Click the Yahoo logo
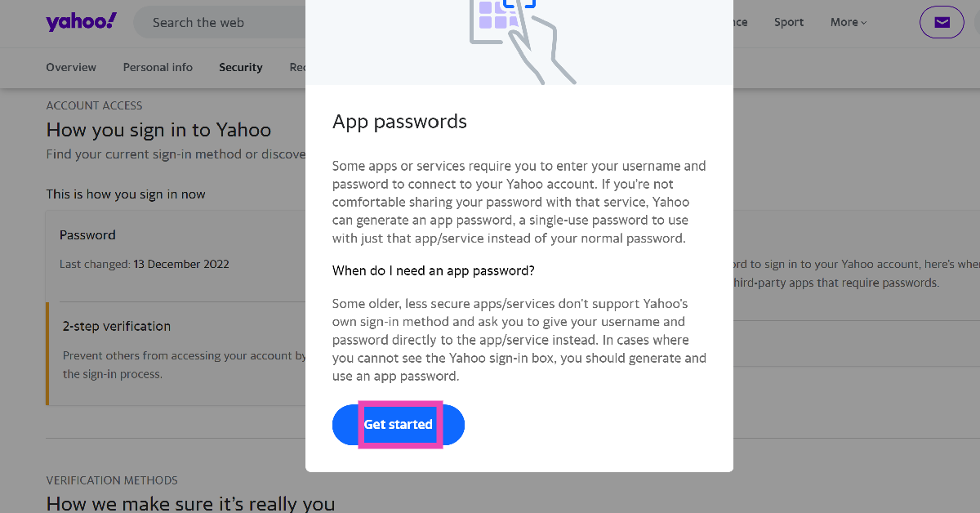This screenshot has width=980, height=513. [x=81, y=22]
